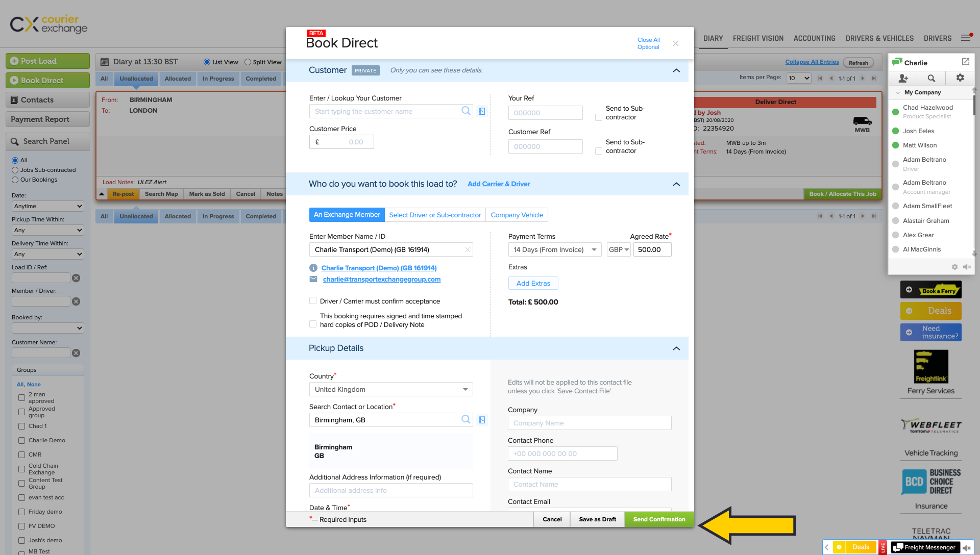Switch to Company Vehicle tab
The width and height of the screenshot is (980, 555).
coord(517,215)
